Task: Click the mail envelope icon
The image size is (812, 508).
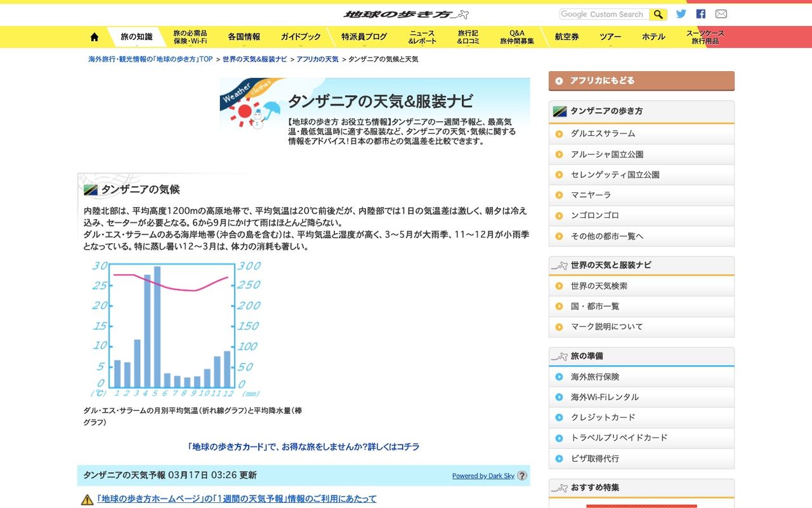Action: 721,14
